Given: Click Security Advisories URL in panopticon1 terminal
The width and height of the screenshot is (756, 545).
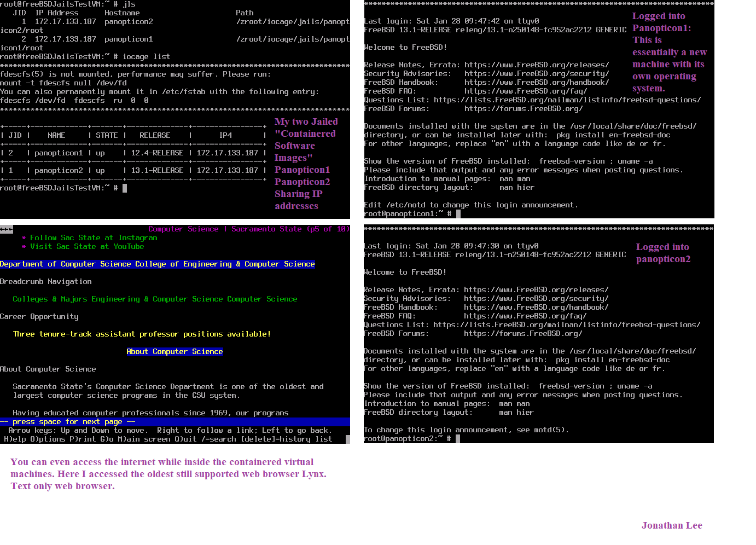Looking at the screenshot, I should click(536, 74).
